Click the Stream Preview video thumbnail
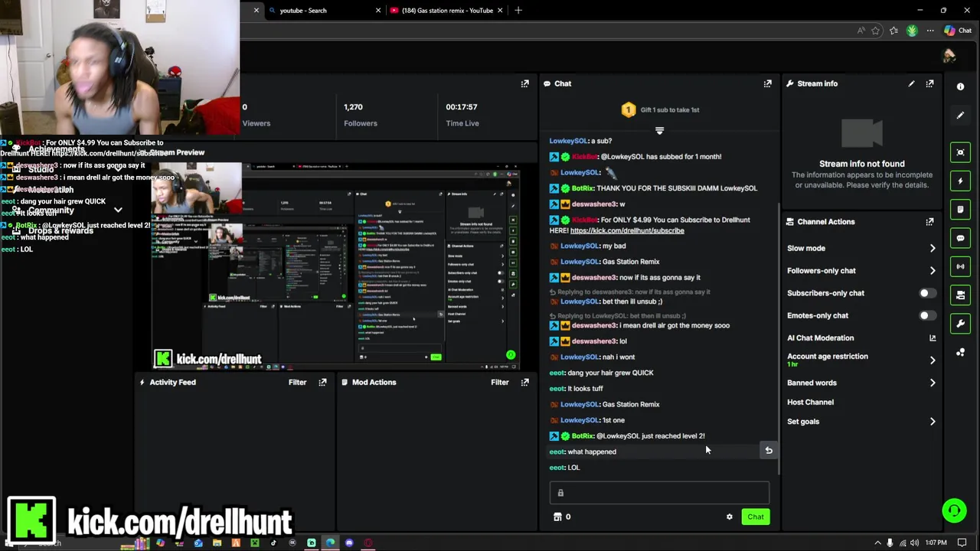The height and width of the screenshot is (551, 980). pos(335,266)
